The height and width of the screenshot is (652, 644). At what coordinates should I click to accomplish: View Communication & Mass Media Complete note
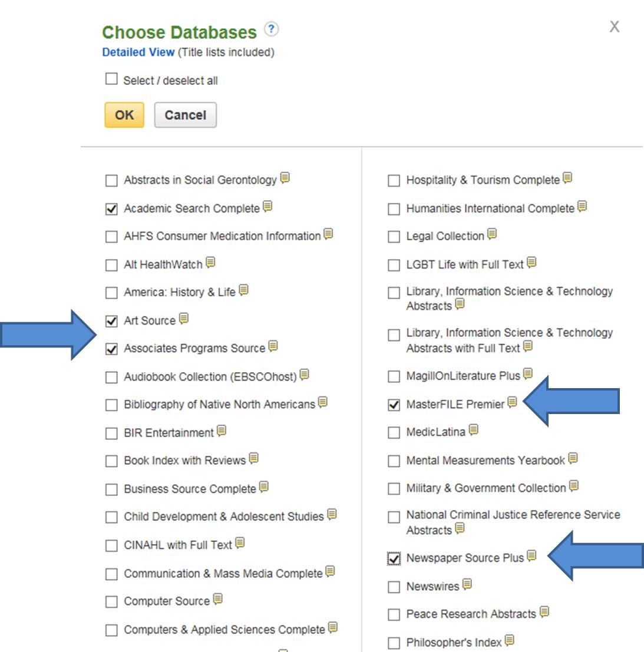[331, 571]
